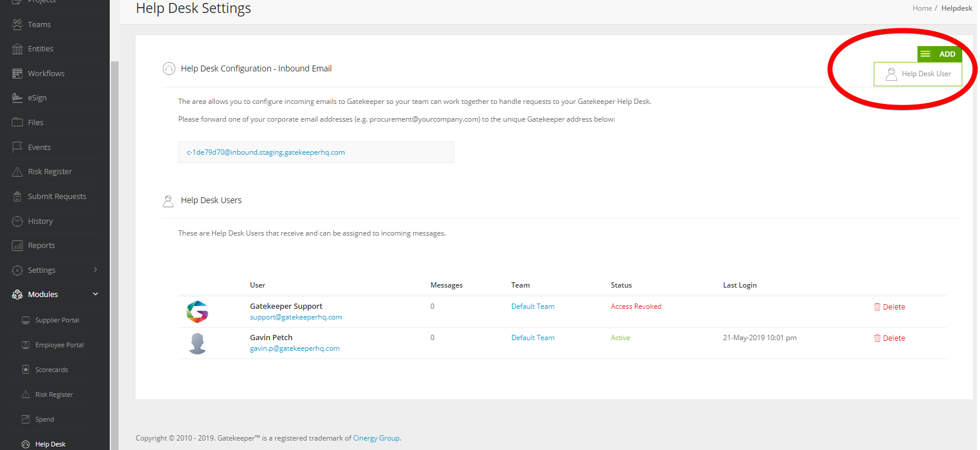Click the Inbound Email headset section icon

click(x=169, y=69)
